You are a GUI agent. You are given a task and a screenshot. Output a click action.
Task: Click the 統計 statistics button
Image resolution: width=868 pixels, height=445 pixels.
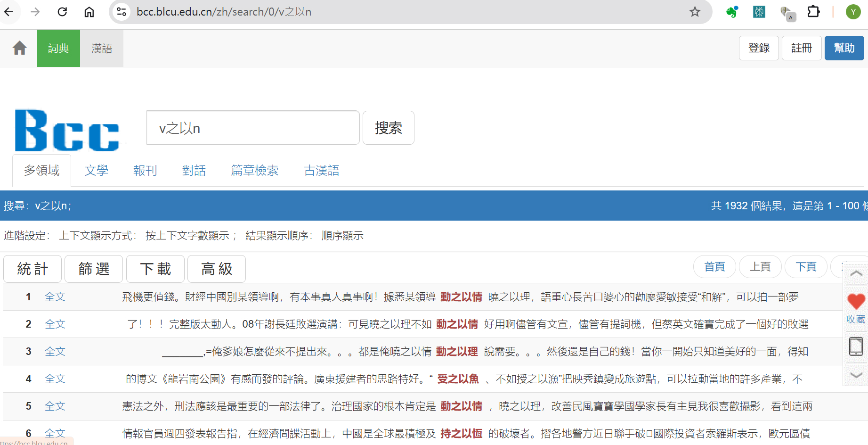[32, 269]
